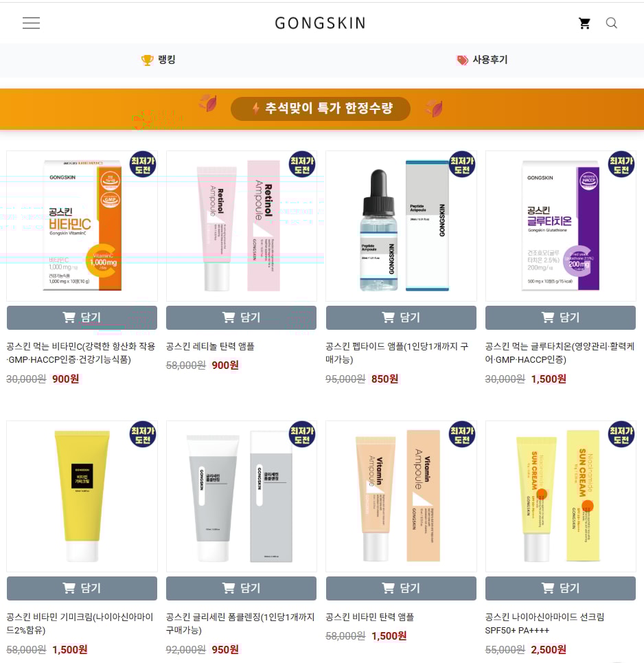Click the GONGSKIN logo

pyautogui.click(x=321, y=23)
